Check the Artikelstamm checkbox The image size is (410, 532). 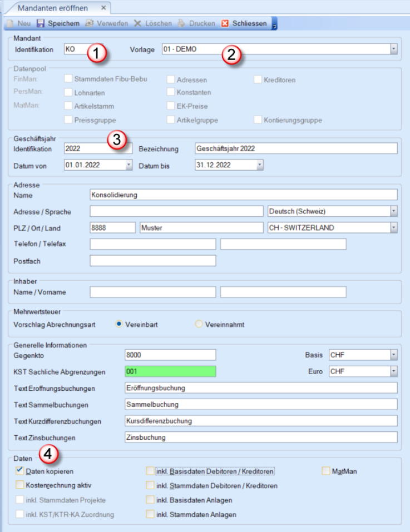[x=68, y=106]
